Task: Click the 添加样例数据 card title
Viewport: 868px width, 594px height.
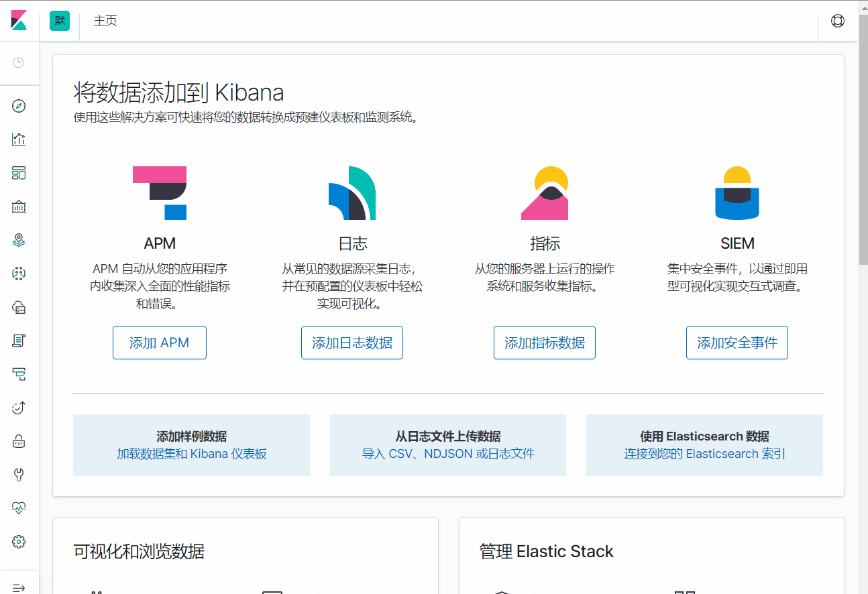Action: coord(191,436)
